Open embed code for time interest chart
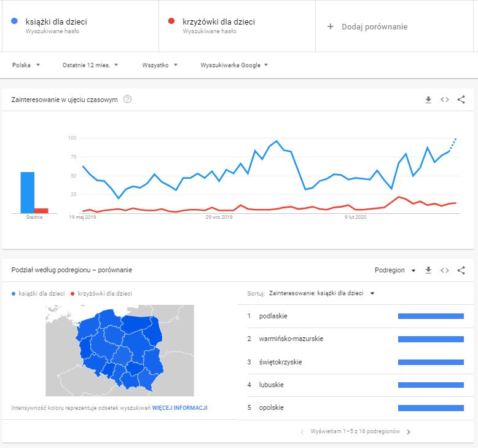The image size is (478, 448). coord(445,100)
